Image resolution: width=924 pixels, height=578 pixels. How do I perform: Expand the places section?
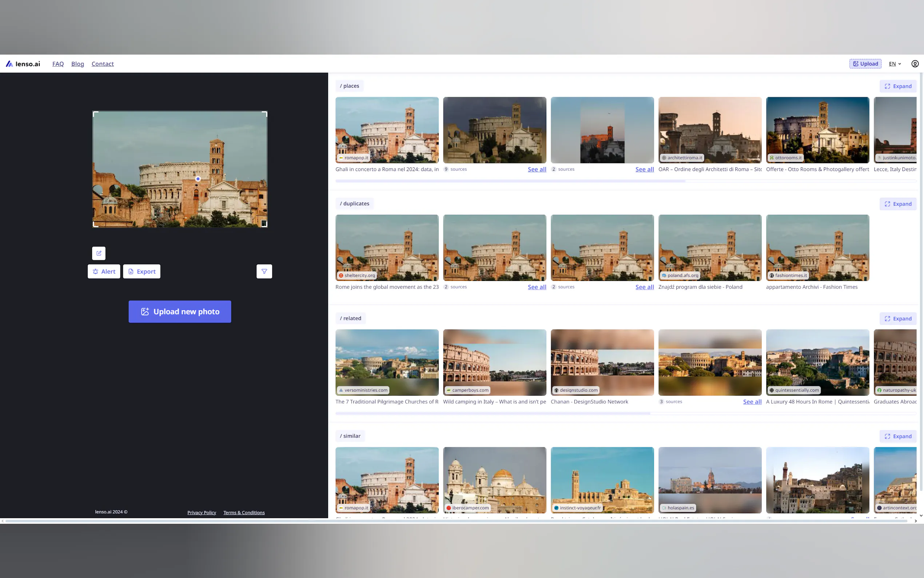[x=898, y=86]
